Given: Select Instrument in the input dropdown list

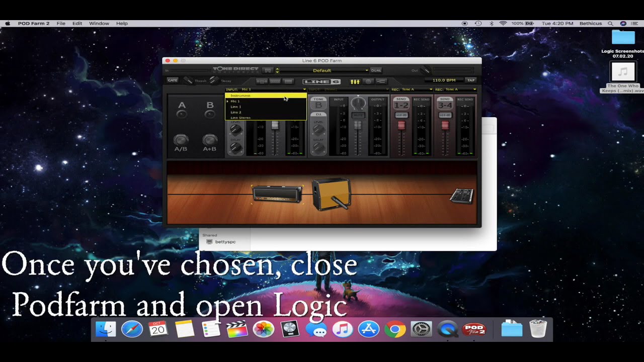Looking at the screenshot, I should (266, 96).
